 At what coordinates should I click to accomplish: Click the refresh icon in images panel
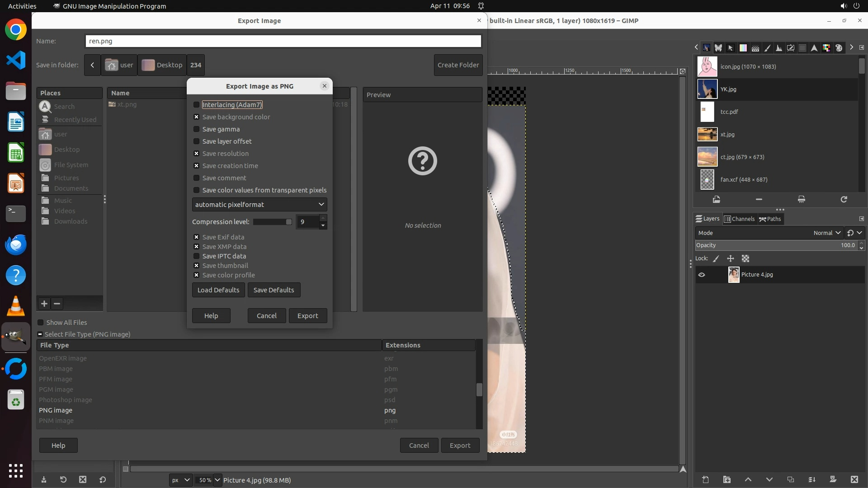tap(844, 199)
